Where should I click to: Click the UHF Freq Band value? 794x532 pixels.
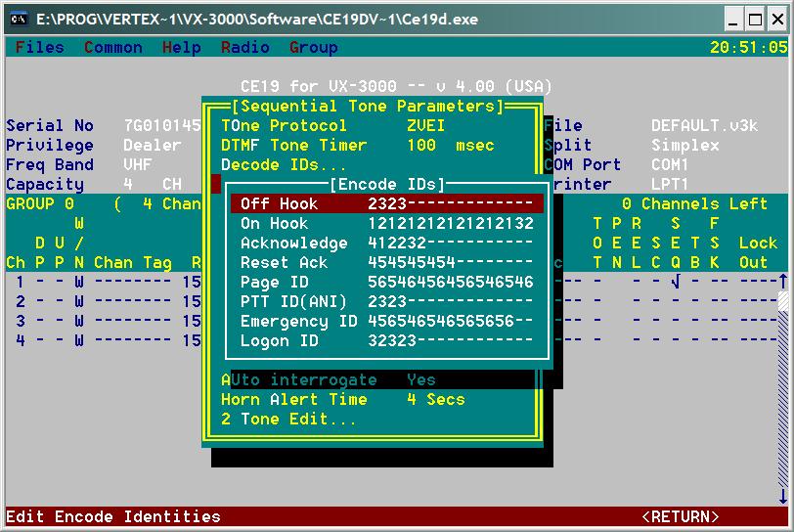point(137,164)
